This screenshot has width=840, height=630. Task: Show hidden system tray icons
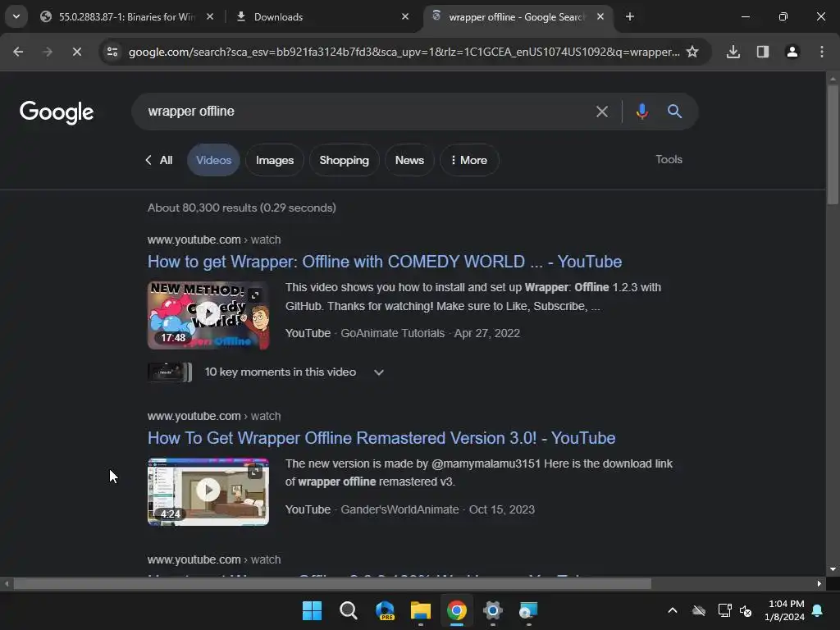pos(673,610)
